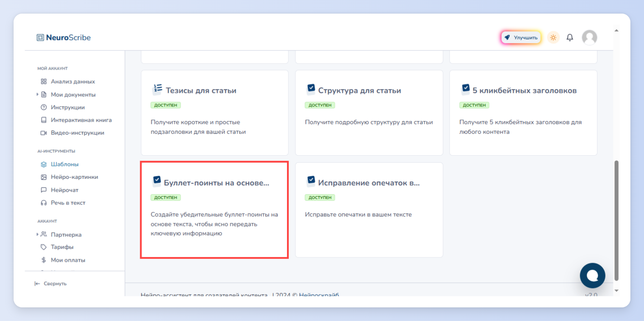The image size is (644, 321).
Task: Click the Партнерка people icon
Action: pos(43,235)
